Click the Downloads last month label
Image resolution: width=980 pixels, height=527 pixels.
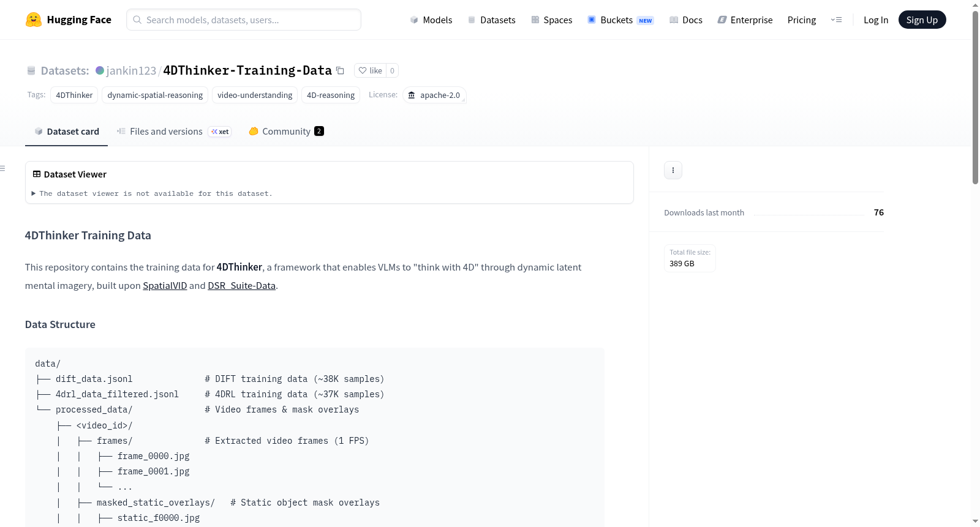point(704,213)
